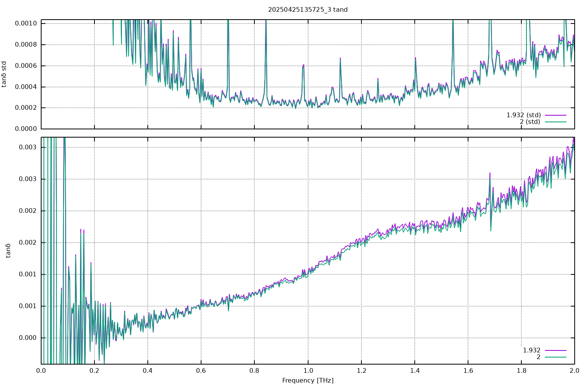Viewport: 588px width, 392px height.
Task: Hide the "2" curve via lower legend label
Action: [x=538, y=357]
